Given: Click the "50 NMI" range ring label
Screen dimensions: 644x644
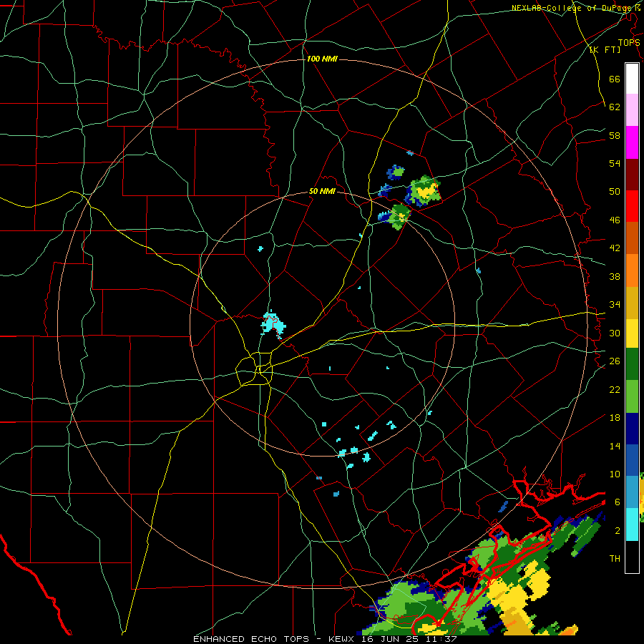Looking at the screenshot, I should tap(322, 191).
